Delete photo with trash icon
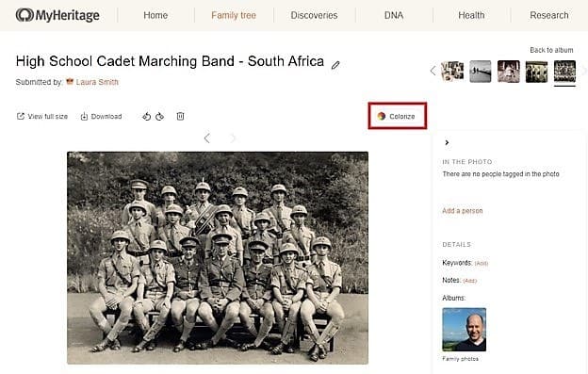Image resolution: width=588 pixels, height=374 pixels. click(x=180, y=116)
